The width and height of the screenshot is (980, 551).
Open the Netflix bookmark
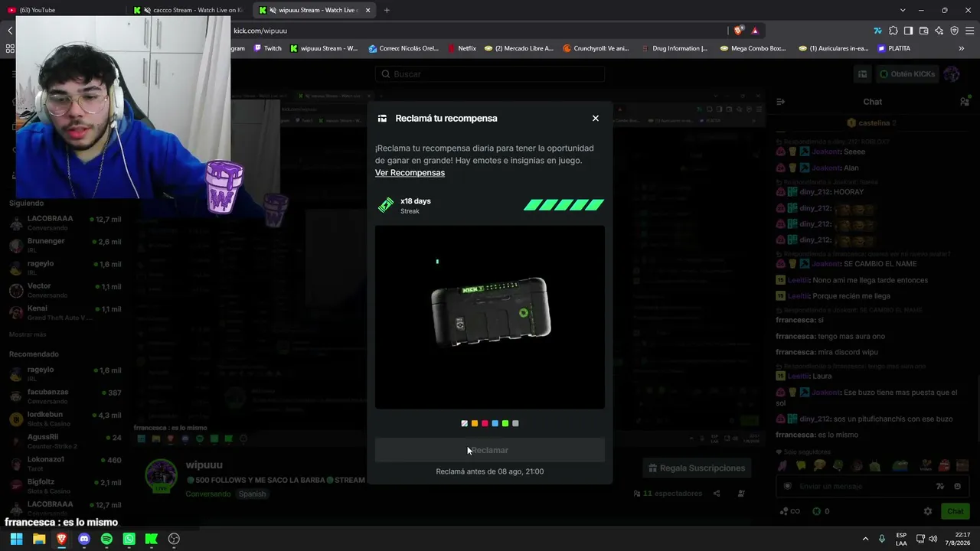pyautogui.click(x=462, y=48)
